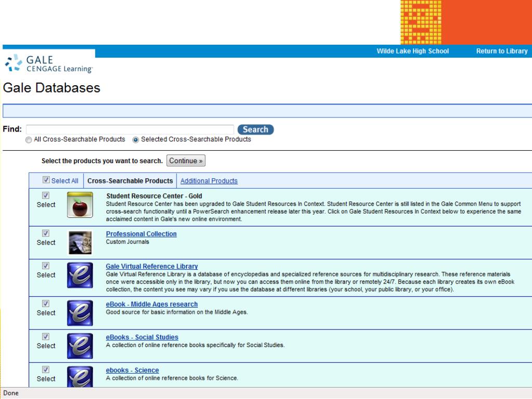Uncheck the ebooks Science checkbox
Image resolution: width=532 pixels, height=399 pixels.
coord(46,369)
